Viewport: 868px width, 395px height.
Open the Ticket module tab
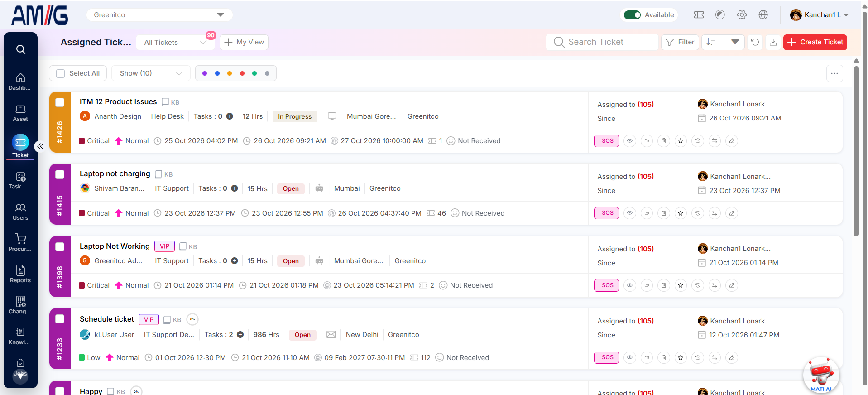(x=20, y=146)
